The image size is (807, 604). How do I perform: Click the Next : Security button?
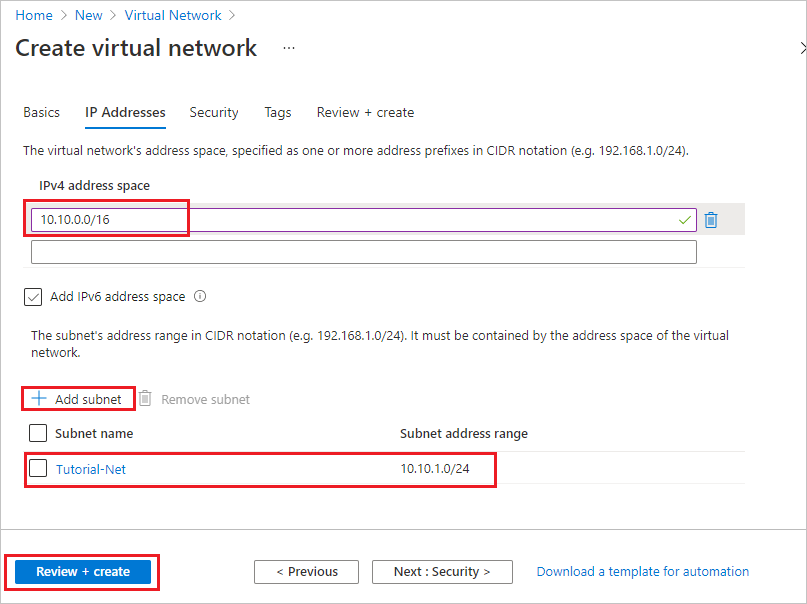tap(442, 571)
